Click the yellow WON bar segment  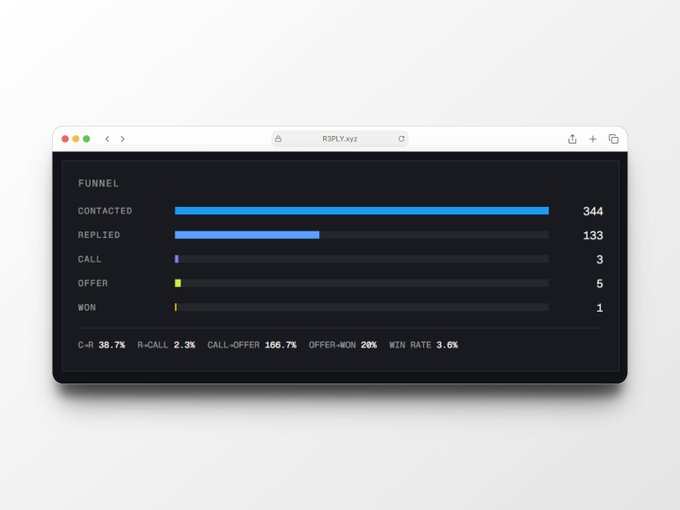[176, 307]
